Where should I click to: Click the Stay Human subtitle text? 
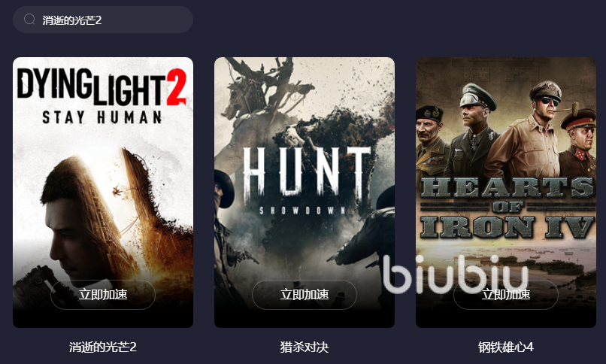click(102, 117)
